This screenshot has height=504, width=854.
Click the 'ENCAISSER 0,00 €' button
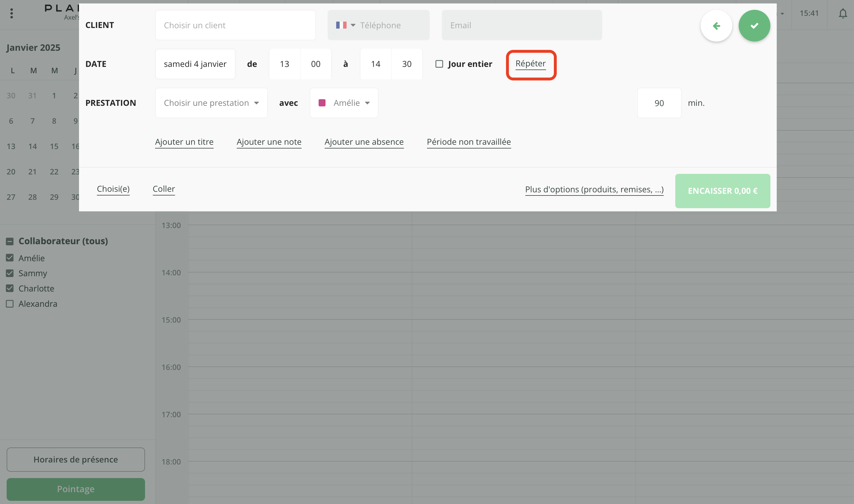pos(722,191)
